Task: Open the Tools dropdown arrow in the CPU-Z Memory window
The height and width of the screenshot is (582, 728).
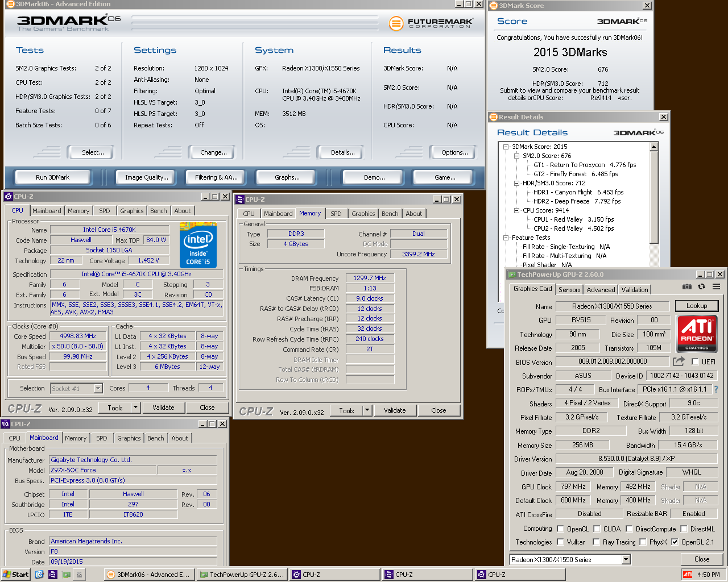Action: pos(367,410)
